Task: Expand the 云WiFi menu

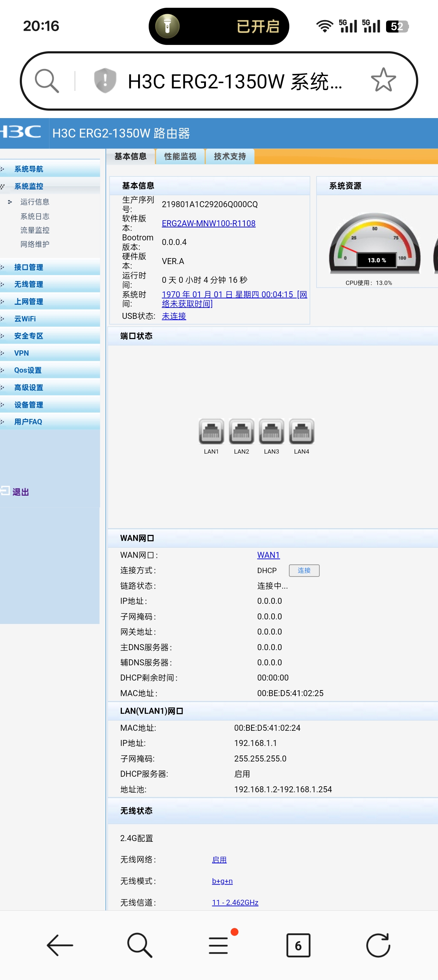Action: (50, 319)
